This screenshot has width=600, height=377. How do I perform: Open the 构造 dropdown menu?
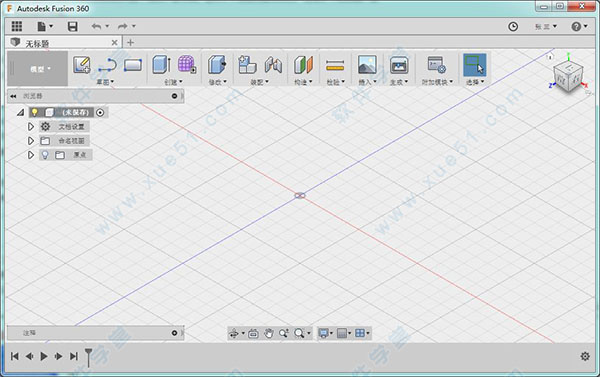pos(303,82)
